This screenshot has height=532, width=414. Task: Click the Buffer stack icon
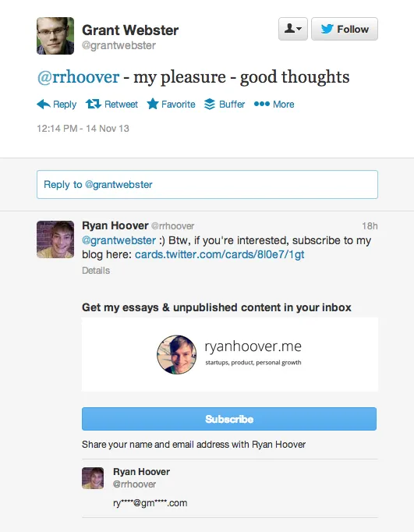[210, 105]
